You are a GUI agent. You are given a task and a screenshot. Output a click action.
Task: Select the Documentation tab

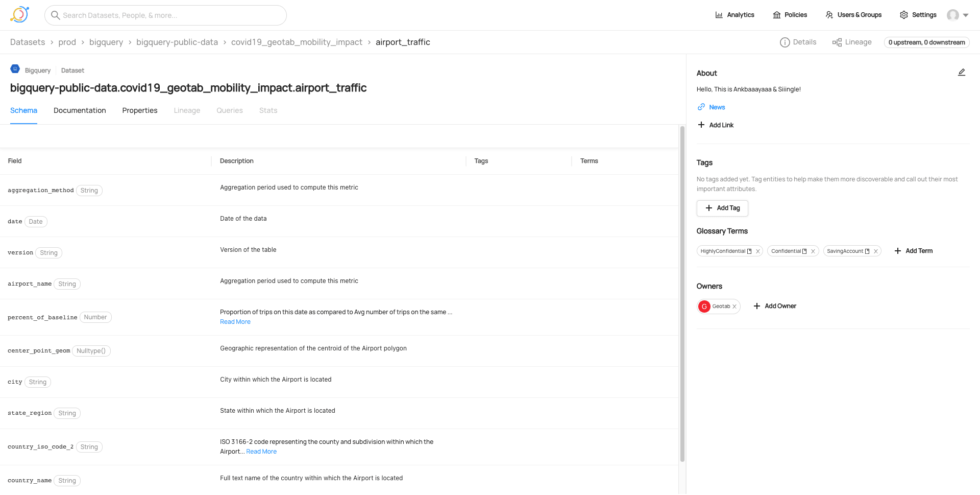coord(80,110)
